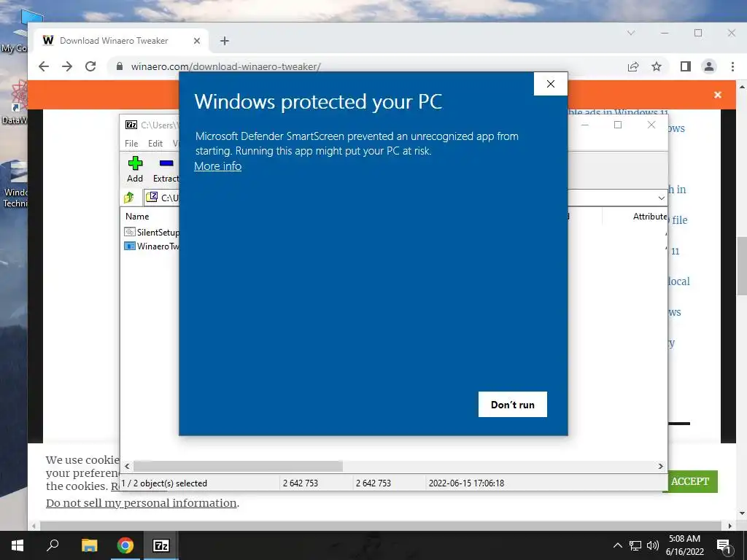This screenshot has width=747, height=560.
Task: Click the Add icon in 7-Zip
Action: coord(135,169)
